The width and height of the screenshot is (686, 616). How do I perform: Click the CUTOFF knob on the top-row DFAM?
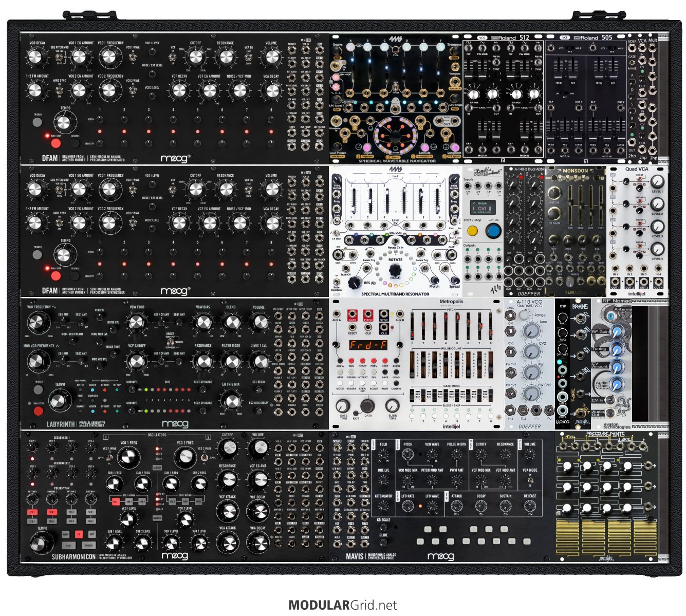click(x=195, y=57)
